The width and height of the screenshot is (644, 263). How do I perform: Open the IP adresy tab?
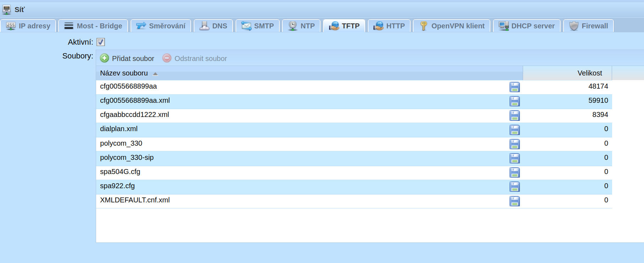click(x=28, y=26)
